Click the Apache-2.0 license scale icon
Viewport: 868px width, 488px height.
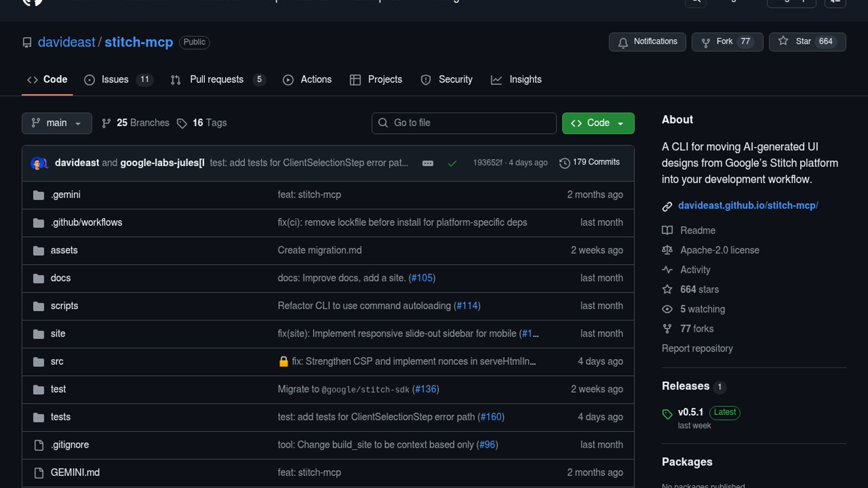(x=667, y=250)
